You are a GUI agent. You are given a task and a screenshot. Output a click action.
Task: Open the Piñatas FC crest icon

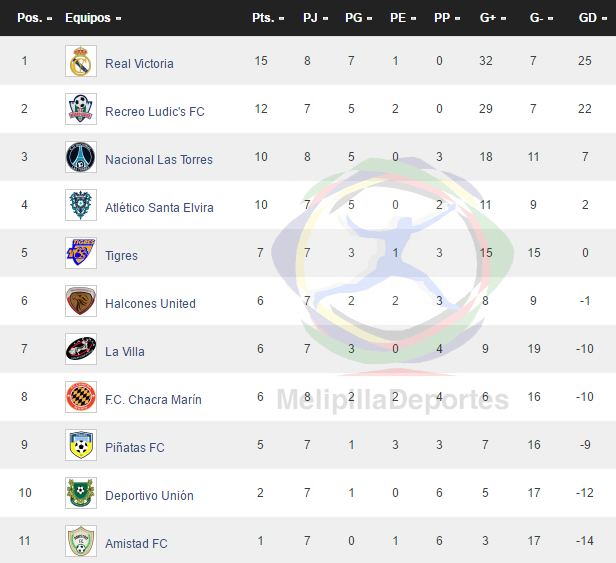pyautogui.click(x=81, y=445)
